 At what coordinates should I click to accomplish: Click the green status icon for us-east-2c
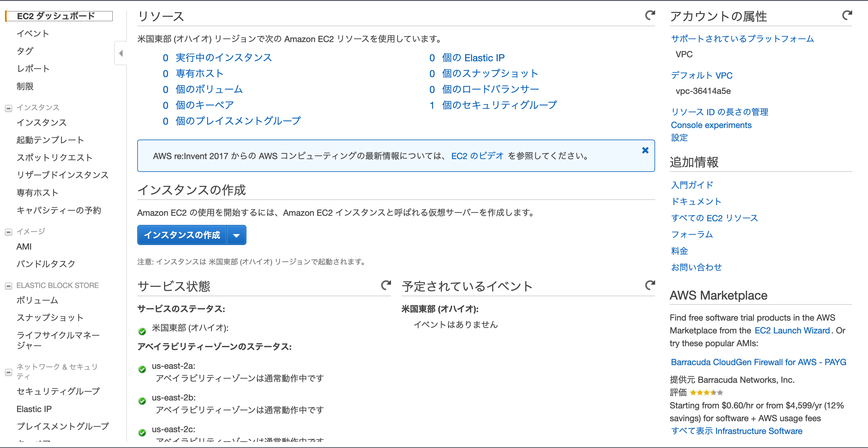coord(142,432)
